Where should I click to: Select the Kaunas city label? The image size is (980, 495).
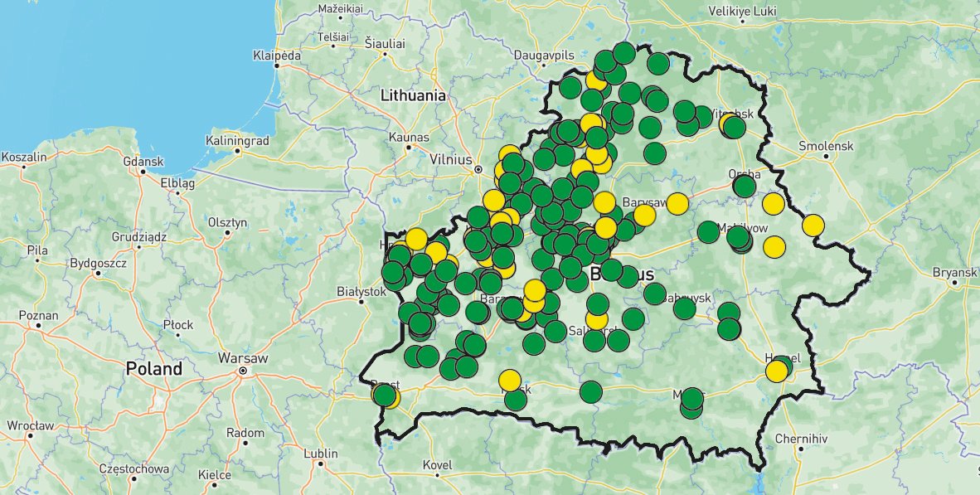pos(409,136)
